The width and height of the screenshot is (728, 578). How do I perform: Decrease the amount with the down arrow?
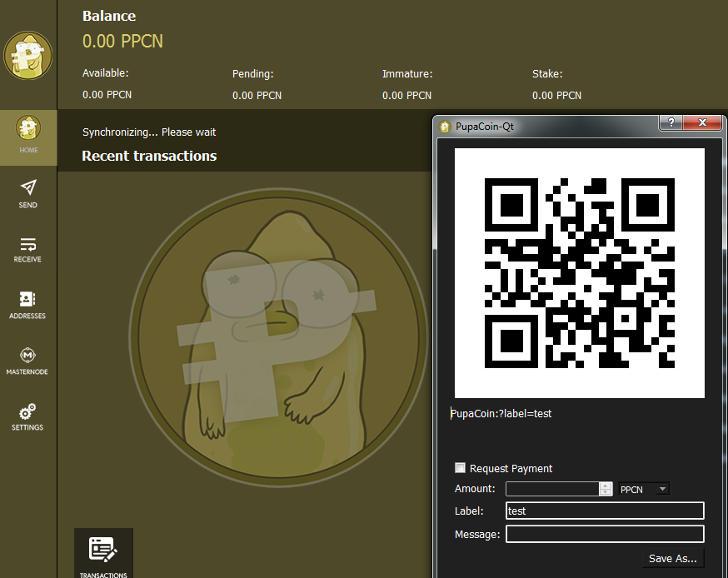click(x=606, y=492)
